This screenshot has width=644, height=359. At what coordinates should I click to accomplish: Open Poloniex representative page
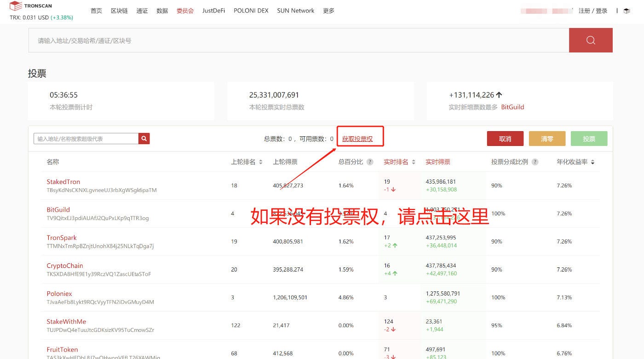(x=59, y=294)
